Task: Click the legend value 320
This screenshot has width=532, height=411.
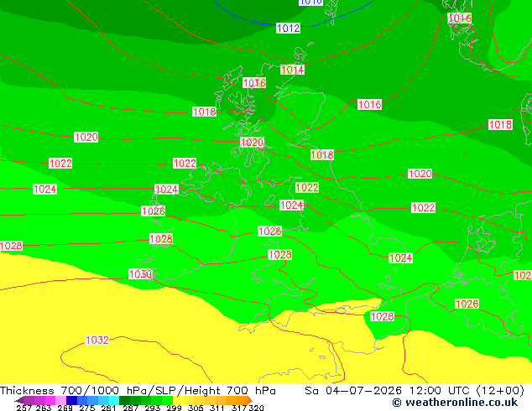Action: 256,408
